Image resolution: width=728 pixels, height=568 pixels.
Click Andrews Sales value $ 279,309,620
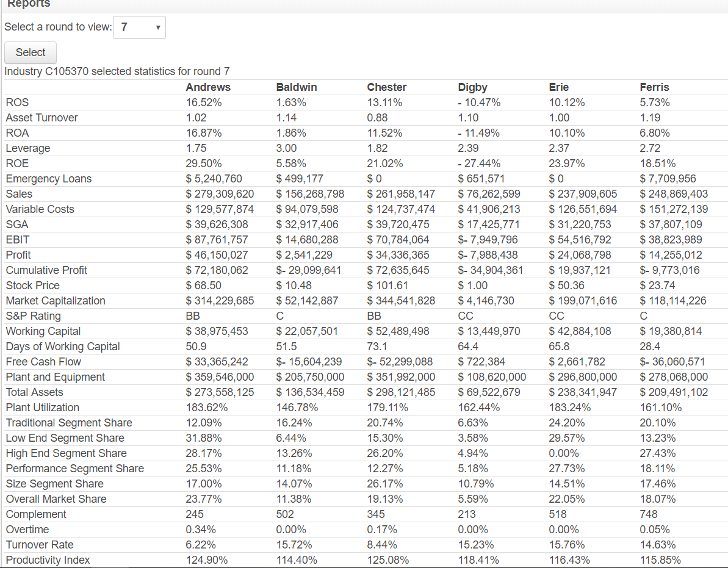click(x=220, y=194)
